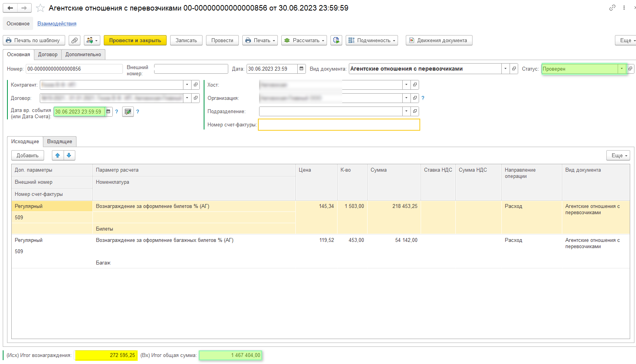Open the calendar picker next to Дата field
Viewport: 636px width, 364px height.
pos(301,69)
